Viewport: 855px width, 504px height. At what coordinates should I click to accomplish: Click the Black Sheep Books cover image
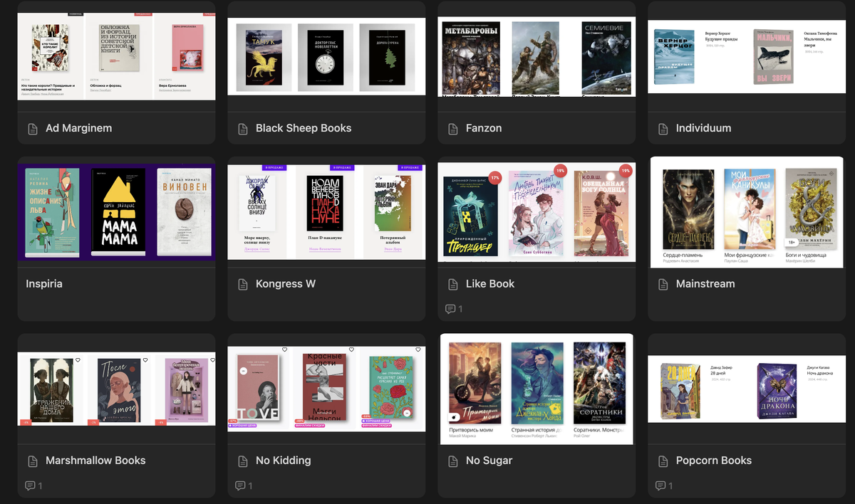326,56
